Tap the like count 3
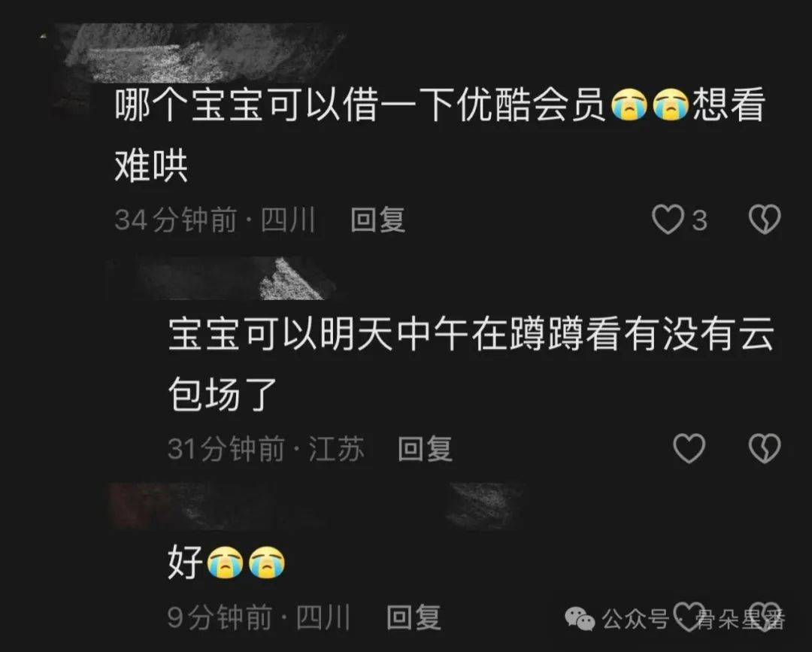 coord(700,220)
